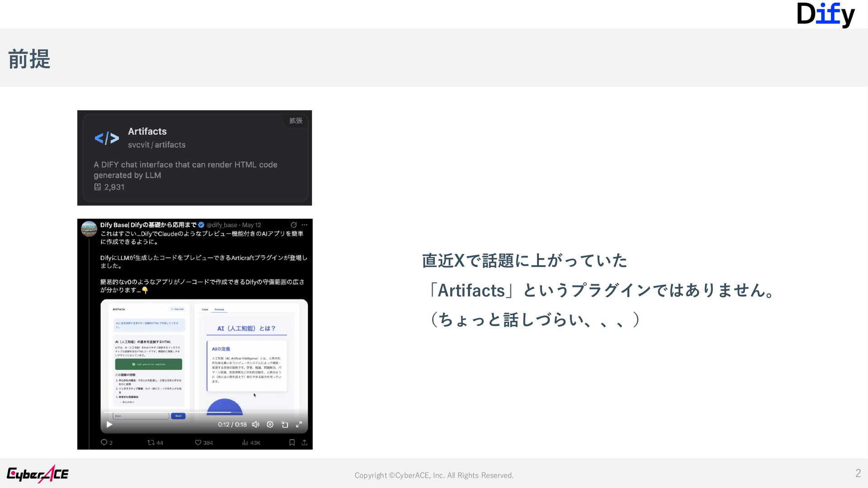Click the AIの定義 card in the video

tap(247, 365)
